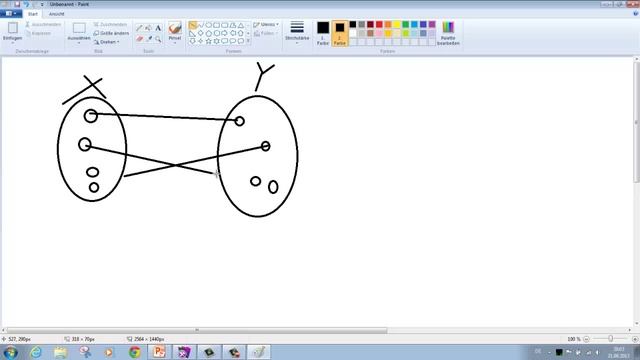
Task: Switch to the Ansicht ribbon tab
Action: click(x=56, y=14)
